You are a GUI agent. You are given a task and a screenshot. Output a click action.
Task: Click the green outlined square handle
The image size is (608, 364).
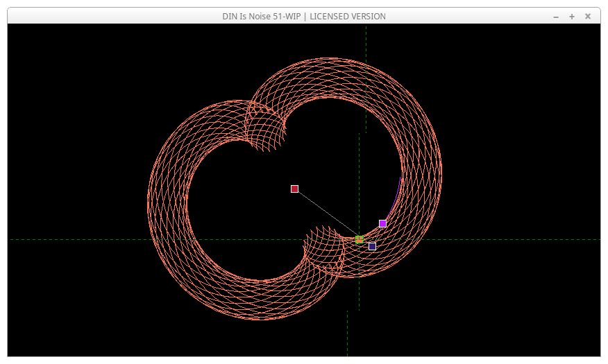359,239
